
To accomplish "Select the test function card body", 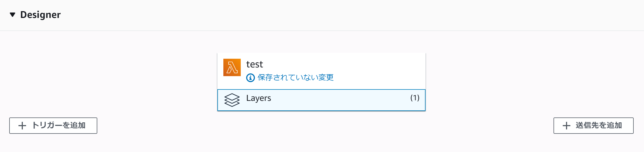I will pos(321,71).
